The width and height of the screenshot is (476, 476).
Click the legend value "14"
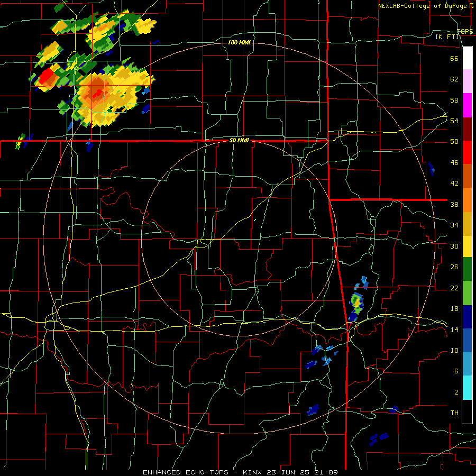[x=454, y=329]
